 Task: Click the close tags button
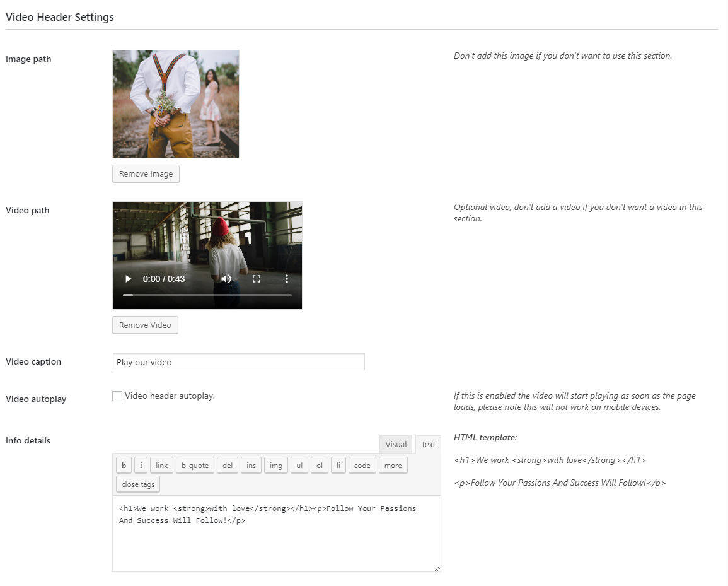point(138,484)
